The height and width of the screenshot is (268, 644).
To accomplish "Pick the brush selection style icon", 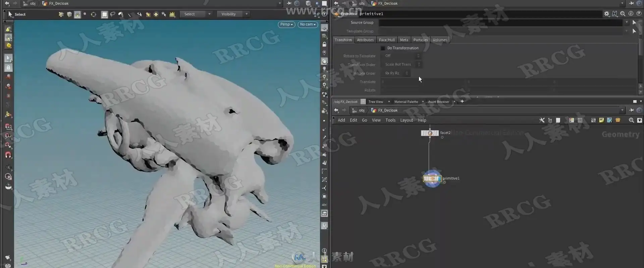I will tap(121, 14).
